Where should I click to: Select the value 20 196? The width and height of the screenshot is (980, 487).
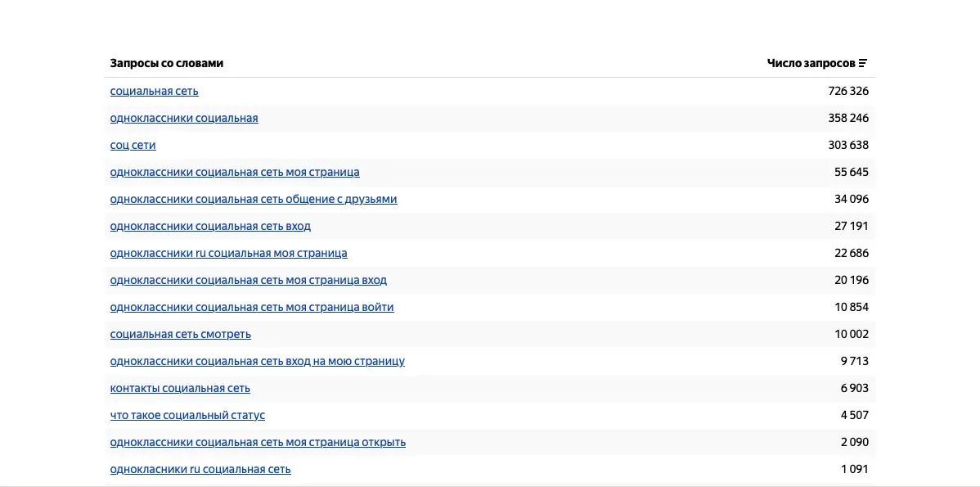point(852,280)
